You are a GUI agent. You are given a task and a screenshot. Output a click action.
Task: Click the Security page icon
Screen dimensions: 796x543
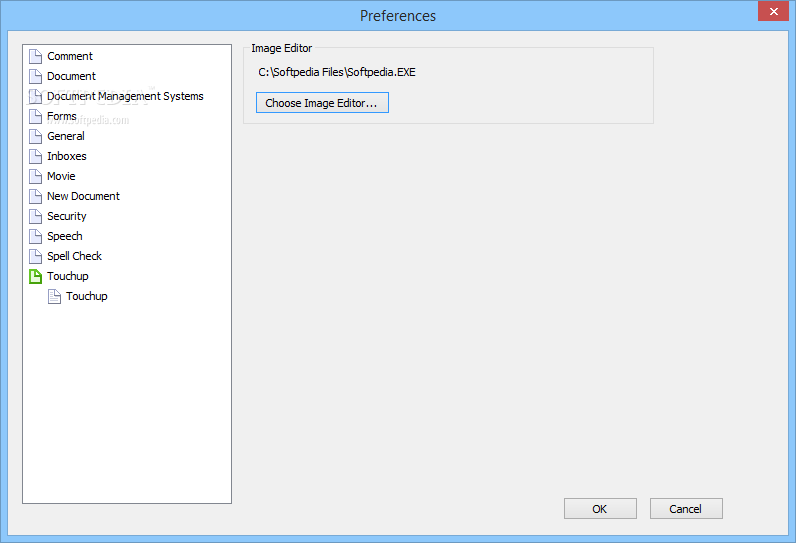coord(36,216)
